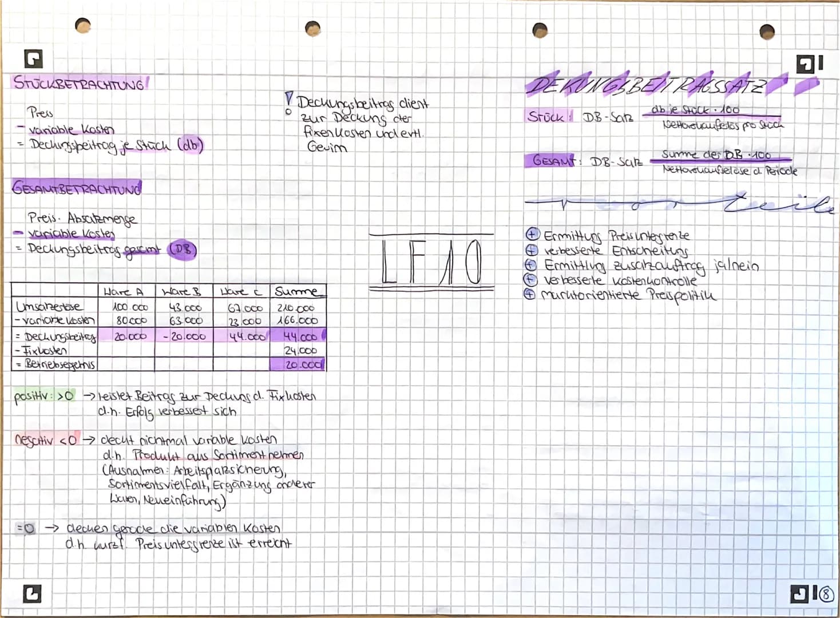This screenshot has width=840, height=618.
Task: Click the green highlighted positiv: >0
Action: pos(44,396)
